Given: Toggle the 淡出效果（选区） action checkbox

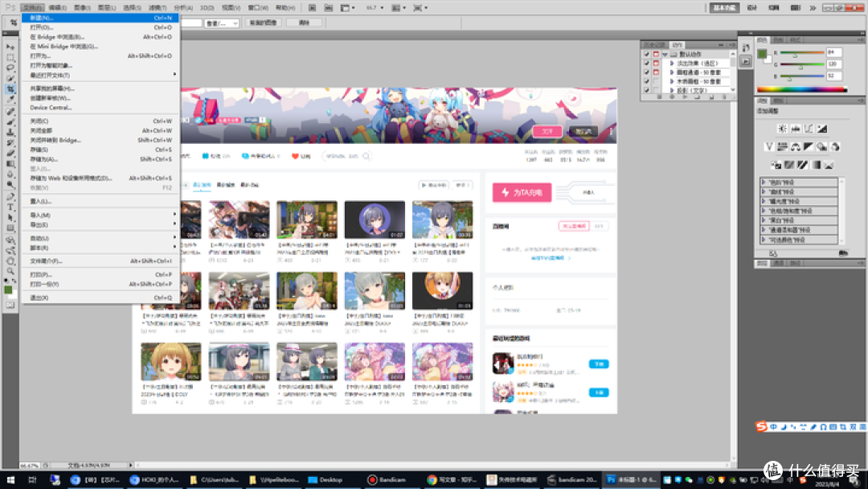Looking at the screenshot, I should [x=646, y=63].
